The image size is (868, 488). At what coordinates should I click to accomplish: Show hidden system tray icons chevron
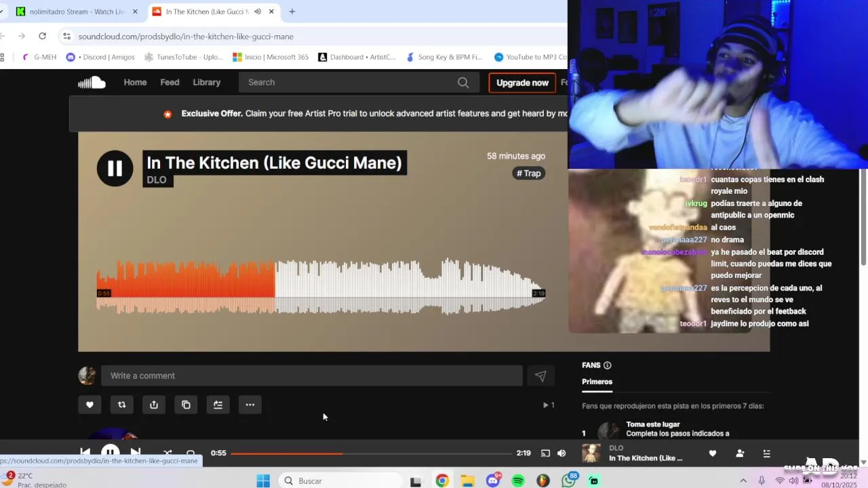(743, 481)
